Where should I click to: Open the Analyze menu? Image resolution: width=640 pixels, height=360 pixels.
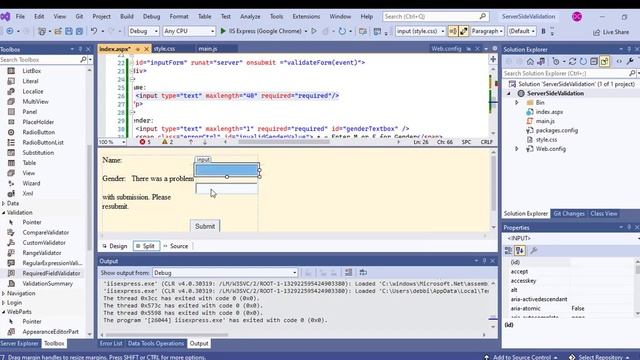click(250, 17)
